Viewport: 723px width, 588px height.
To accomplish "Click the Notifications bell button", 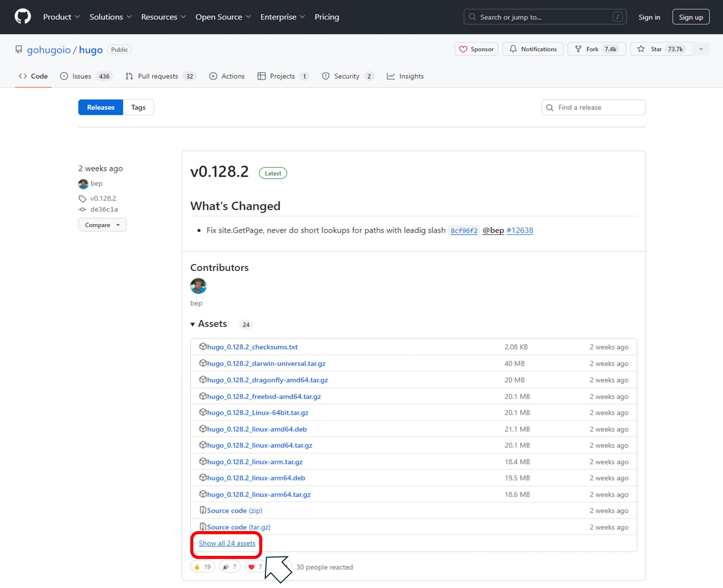I will tap(533, 49).
